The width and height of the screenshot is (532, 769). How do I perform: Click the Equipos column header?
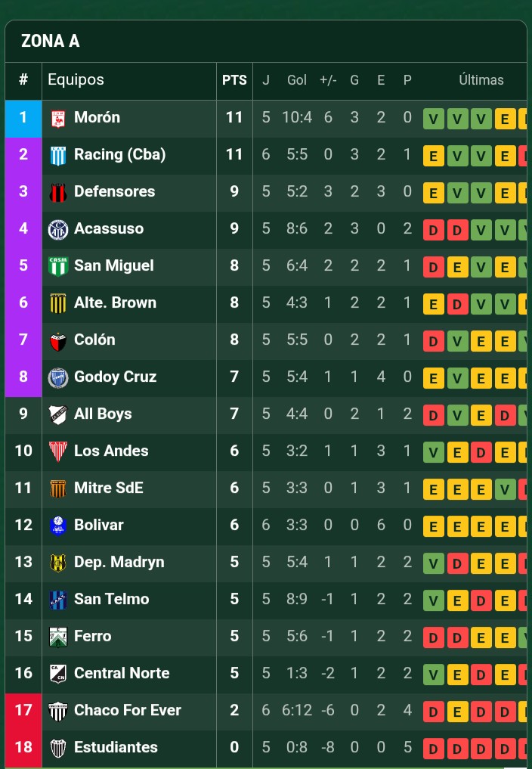(x=76, y=80)
